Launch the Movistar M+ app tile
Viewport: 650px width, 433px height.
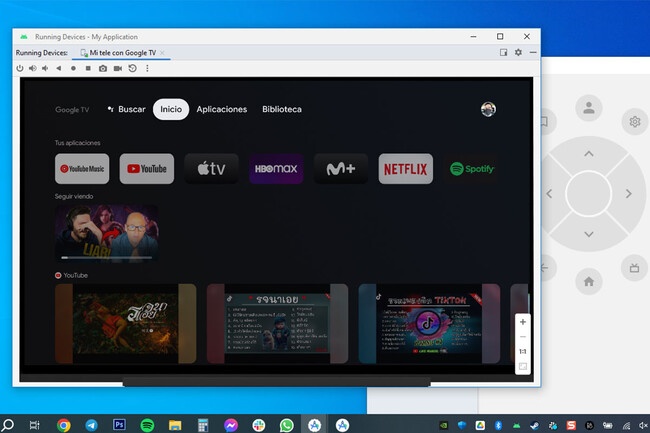coord(341,169)
